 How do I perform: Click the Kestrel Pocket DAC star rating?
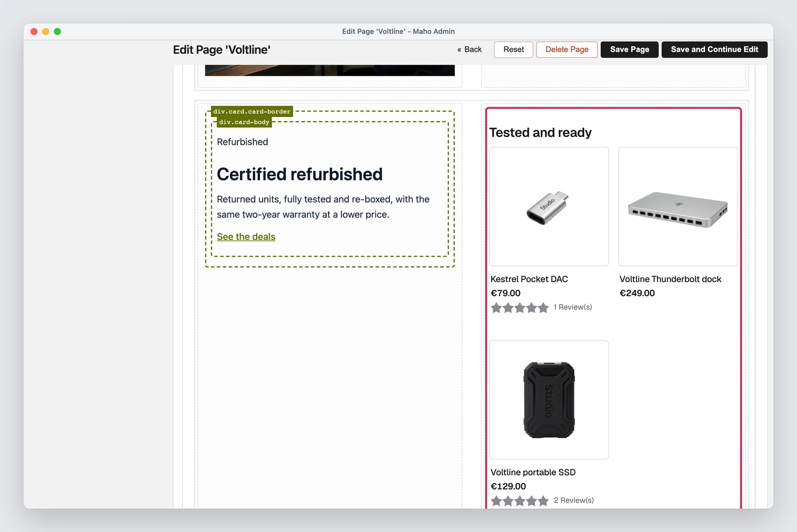point(520,308)
